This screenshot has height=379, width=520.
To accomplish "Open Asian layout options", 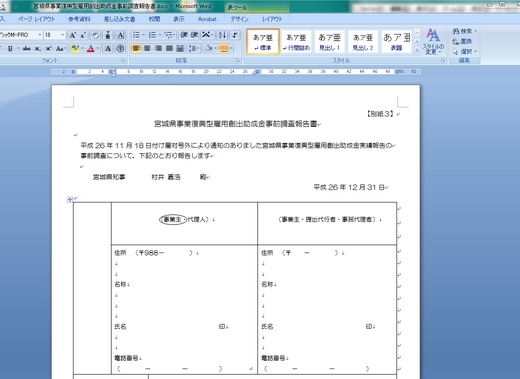I will coord(207,35).
